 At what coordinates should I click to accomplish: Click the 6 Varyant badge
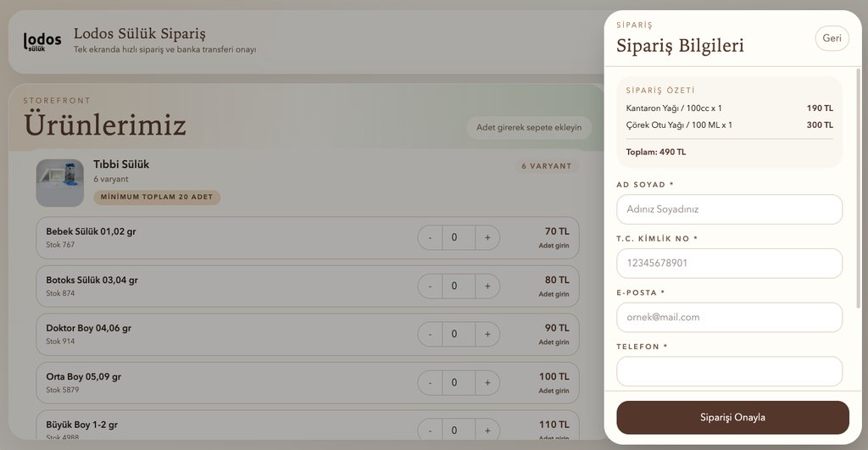(547, 166)
